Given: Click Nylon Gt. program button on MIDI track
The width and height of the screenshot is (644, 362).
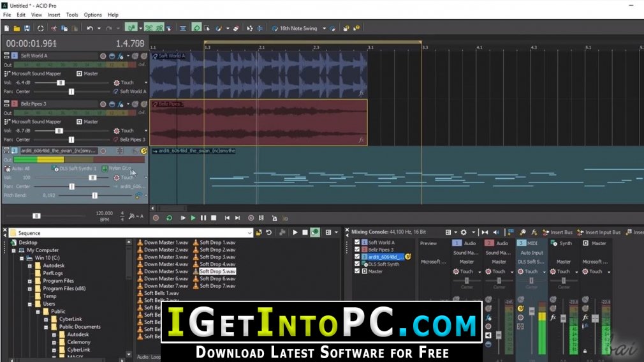Looking at the screenshot, I should point(117,169).
